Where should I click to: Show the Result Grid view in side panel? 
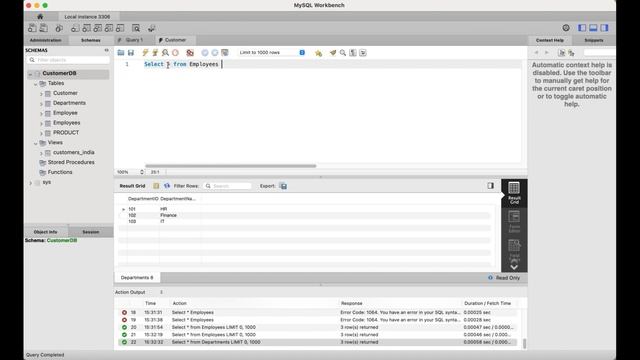514,193
